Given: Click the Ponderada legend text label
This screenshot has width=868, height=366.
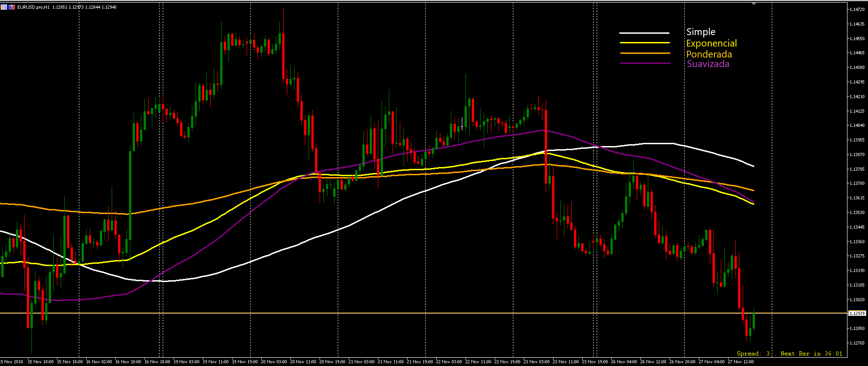Looking at the screenshot, I should click(x=709, y=54).
